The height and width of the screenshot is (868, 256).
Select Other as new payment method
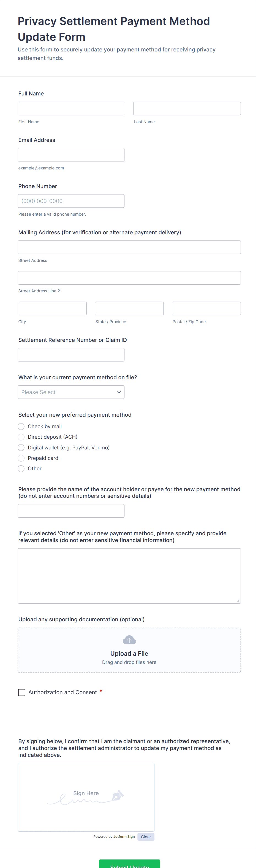click(x=21, y=468)
